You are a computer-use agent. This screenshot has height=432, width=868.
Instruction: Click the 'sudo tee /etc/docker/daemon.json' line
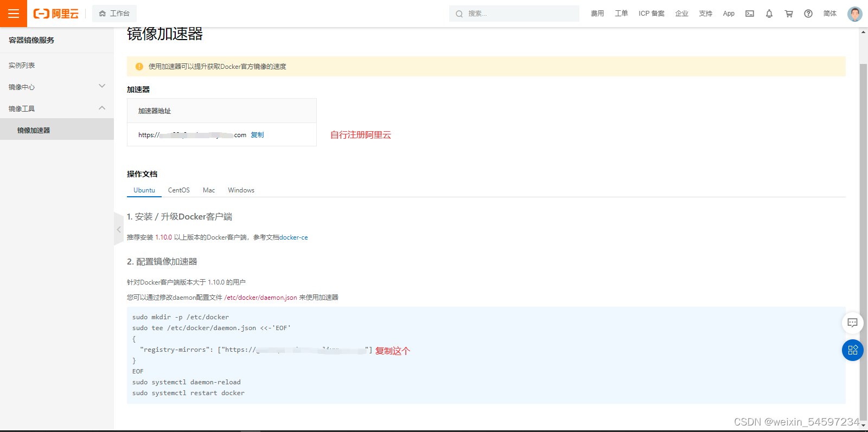[212, 328]
